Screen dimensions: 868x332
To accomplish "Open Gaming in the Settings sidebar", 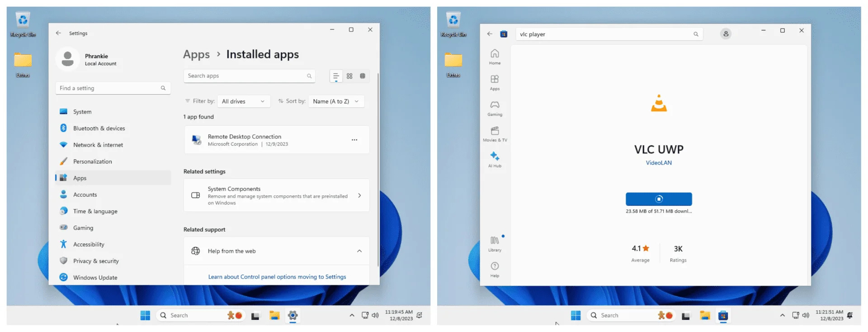I will [113, 228].
